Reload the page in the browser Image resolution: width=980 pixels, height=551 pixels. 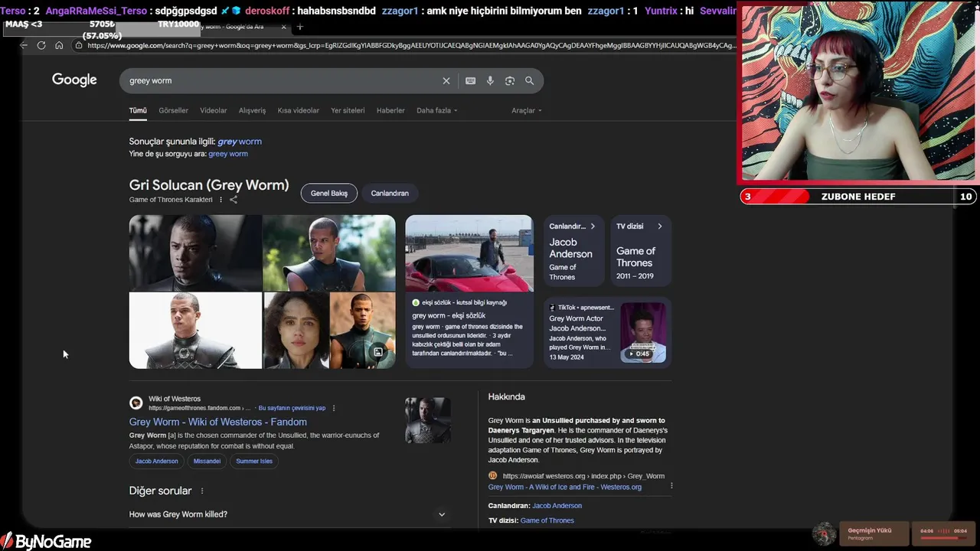point(41,45)
